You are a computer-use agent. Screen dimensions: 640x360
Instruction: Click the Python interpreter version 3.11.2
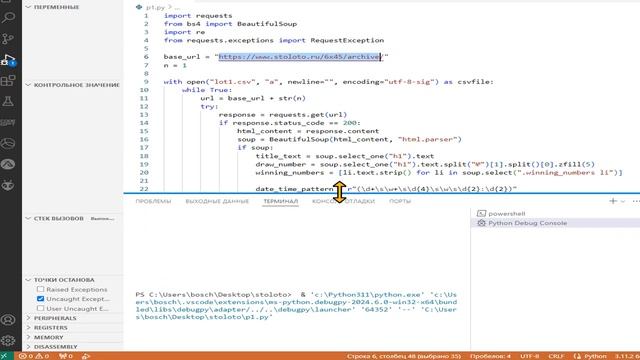627,356
